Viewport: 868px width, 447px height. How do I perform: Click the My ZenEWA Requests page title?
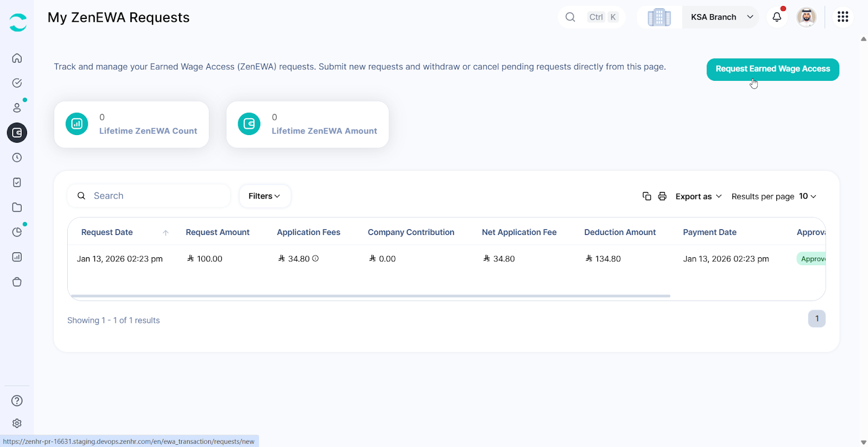[x=119, y=17]
